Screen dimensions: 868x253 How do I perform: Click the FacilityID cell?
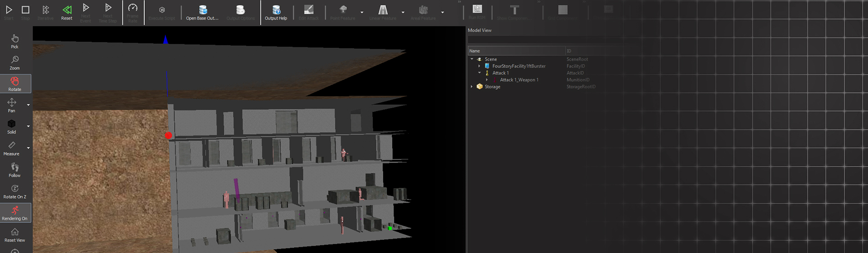(576, 66)
